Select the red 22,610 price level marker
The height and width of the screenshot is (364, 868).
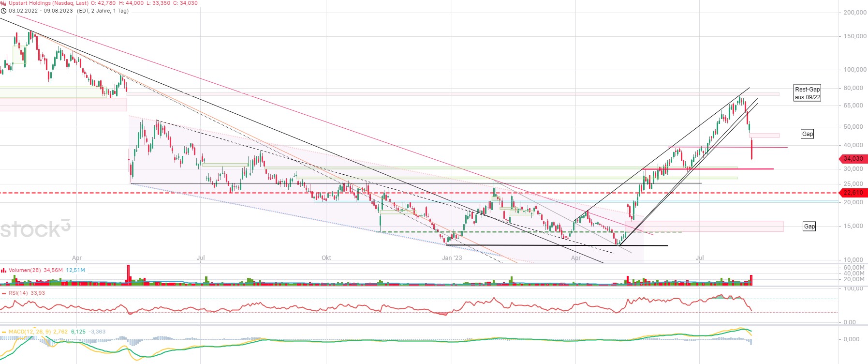pyautogui.click(x=853, y=193)
